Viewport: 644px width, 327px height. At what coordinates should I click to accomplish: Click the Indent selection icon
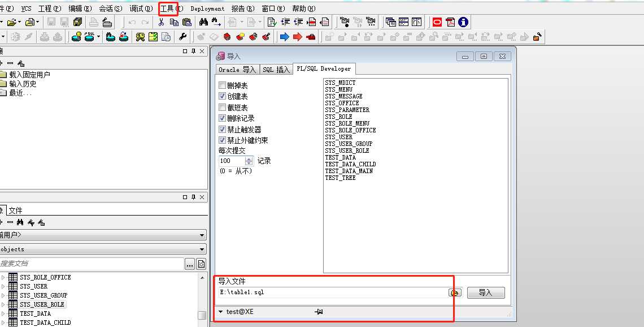point(285,22)
